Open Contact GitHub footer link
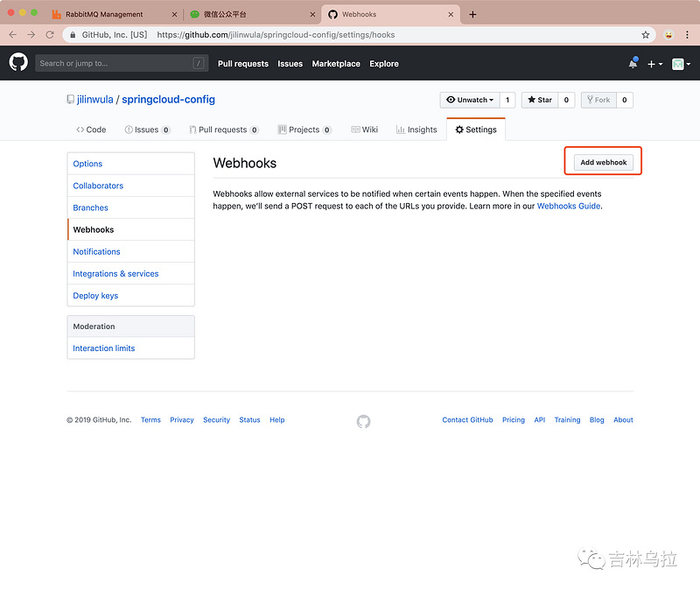 pyautogui.click(x=467, y=420)
